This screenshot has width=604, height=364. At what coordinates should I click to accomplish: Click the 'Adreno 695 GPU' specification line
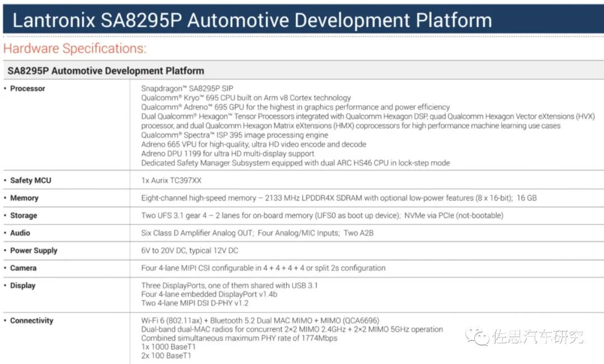tap(295, 107)
